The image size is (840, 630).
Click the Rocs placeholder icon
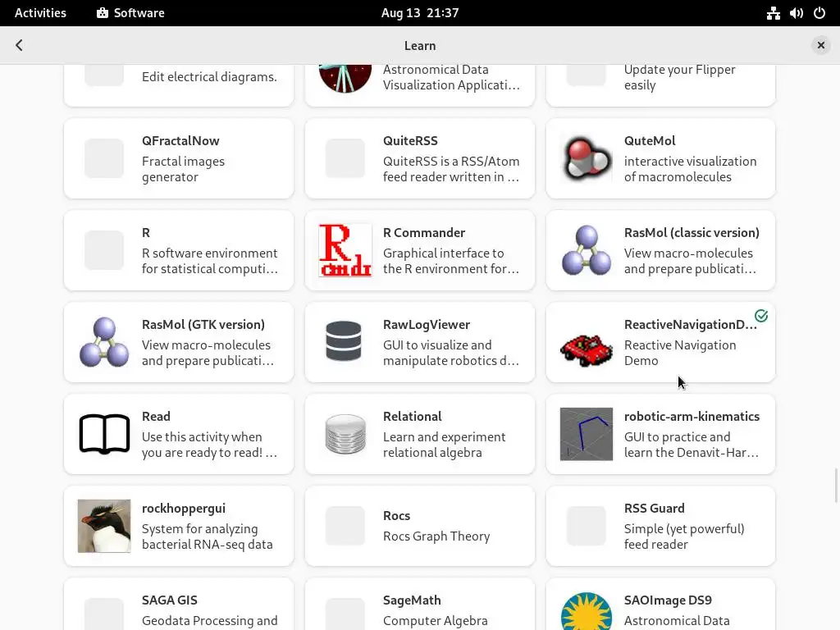(x=345, y=526)
